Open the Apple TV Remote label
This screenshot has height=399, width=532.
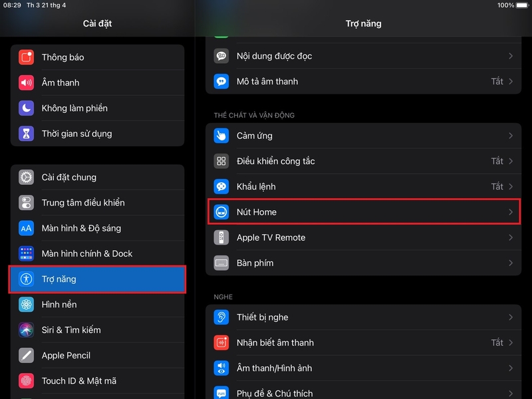tap(271, 237)
